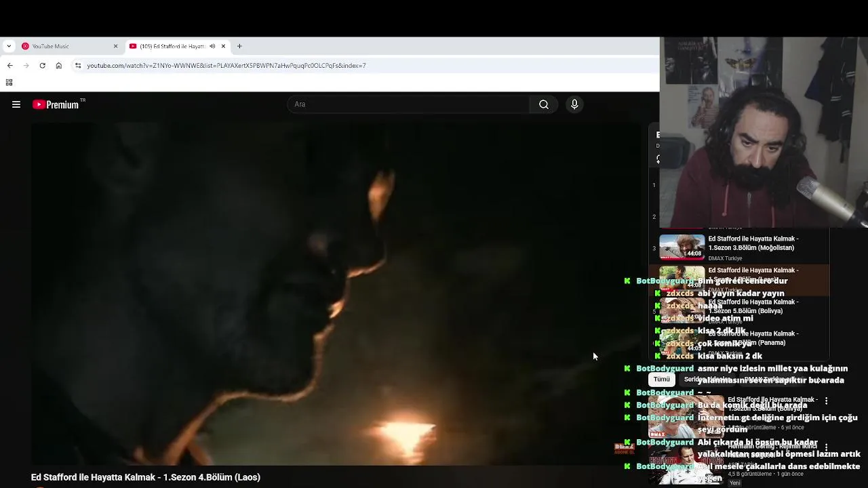Image resolution: width=868 pixels, height=488 pixels.
Task: Open a new browser tab
Action: point(239,46)
